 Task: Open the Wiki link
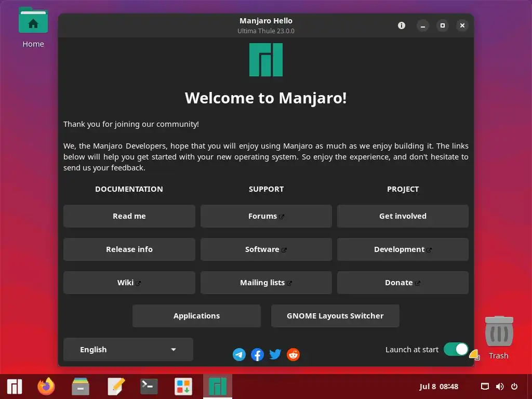(129, 283)
